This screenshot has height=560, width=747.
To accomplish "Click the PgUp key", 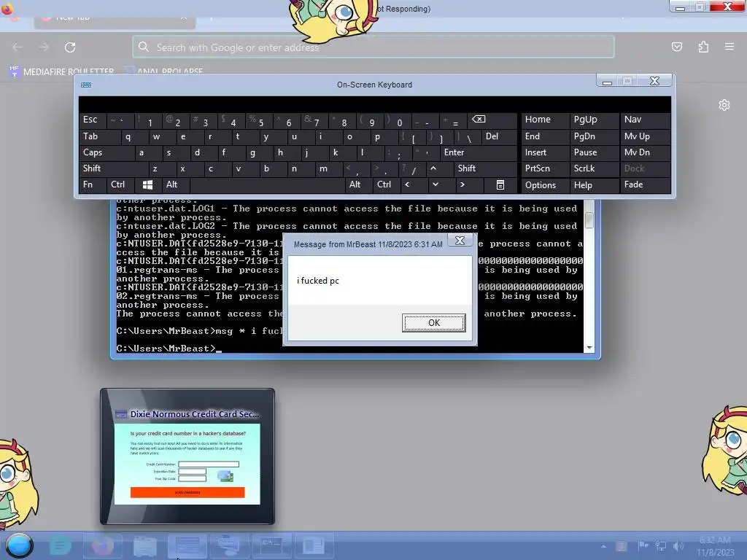I will coord(594,120).
